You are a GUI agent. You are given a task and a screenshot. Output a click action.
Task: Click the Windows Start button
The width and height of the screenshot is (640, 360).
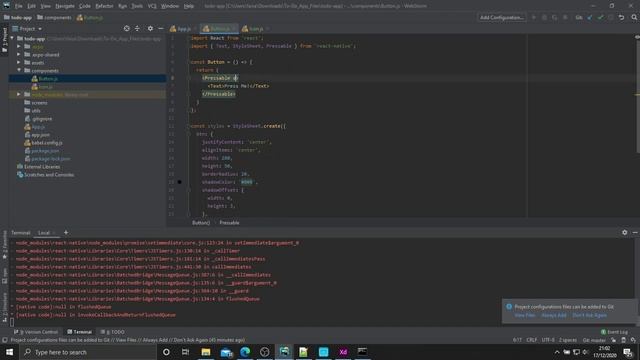tap(9, 352)
